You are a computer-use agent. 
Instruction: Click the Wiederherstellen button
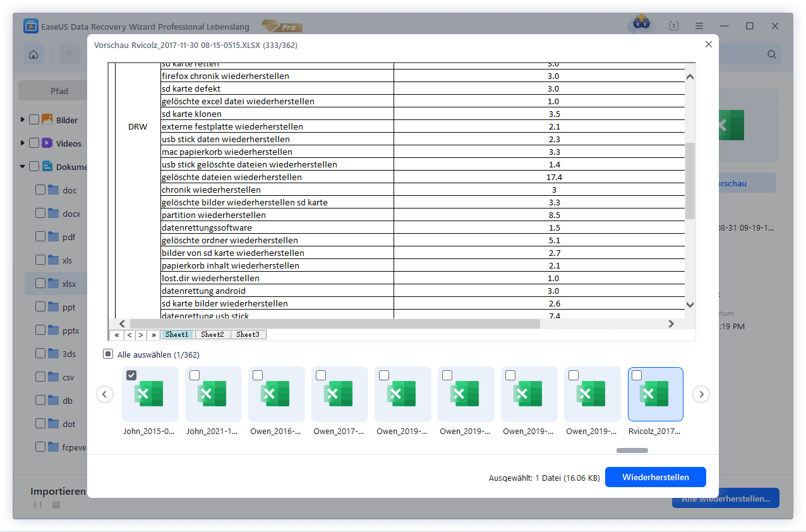pyautogui.click(x=656, y=477)
